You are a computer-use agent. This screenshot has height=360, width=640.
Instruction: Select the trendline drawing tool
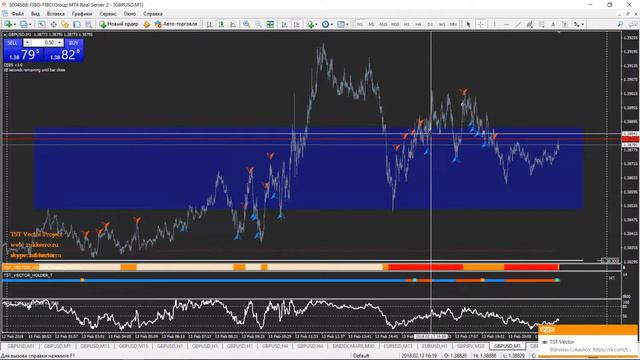point(518,24)
